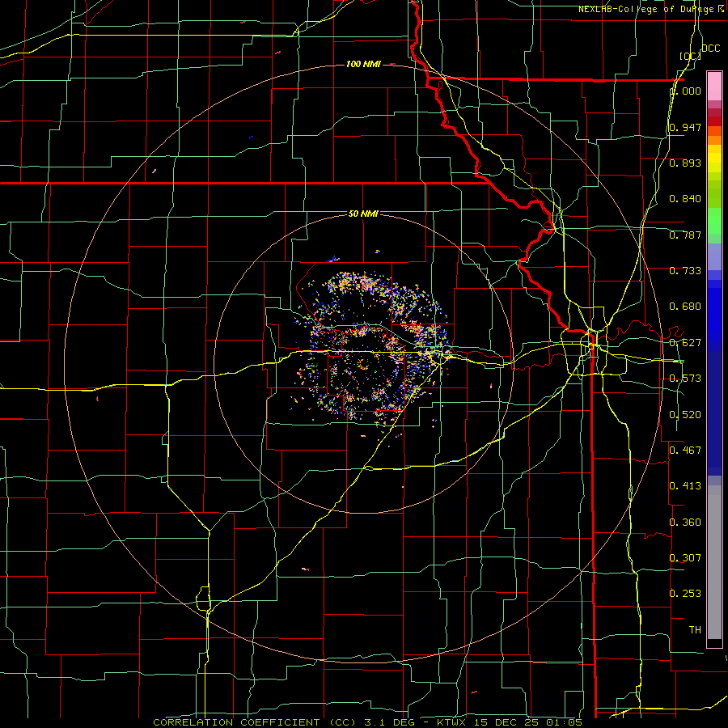Click the 0.893 scale value
Image resolution: width=728 pixels, height=728 pixels.
(x=685, y=163)
